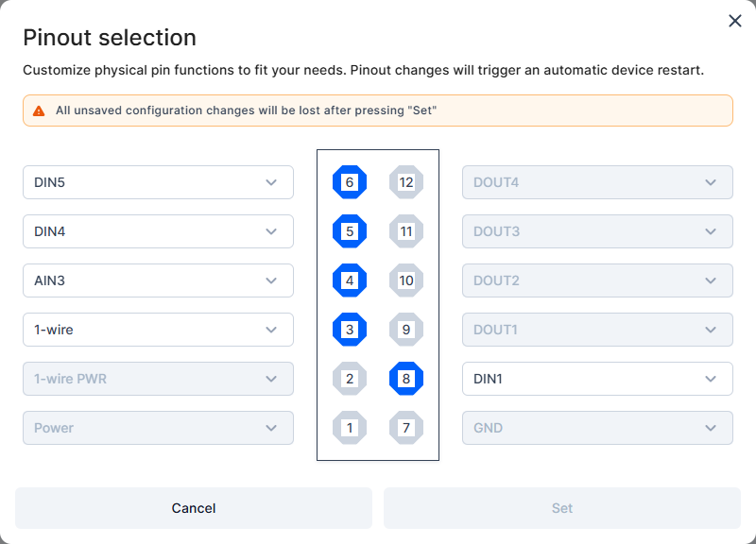Select pin 3 in connector diagram
Viewport: 756px width, 544px height.
[x=350, y=330]
